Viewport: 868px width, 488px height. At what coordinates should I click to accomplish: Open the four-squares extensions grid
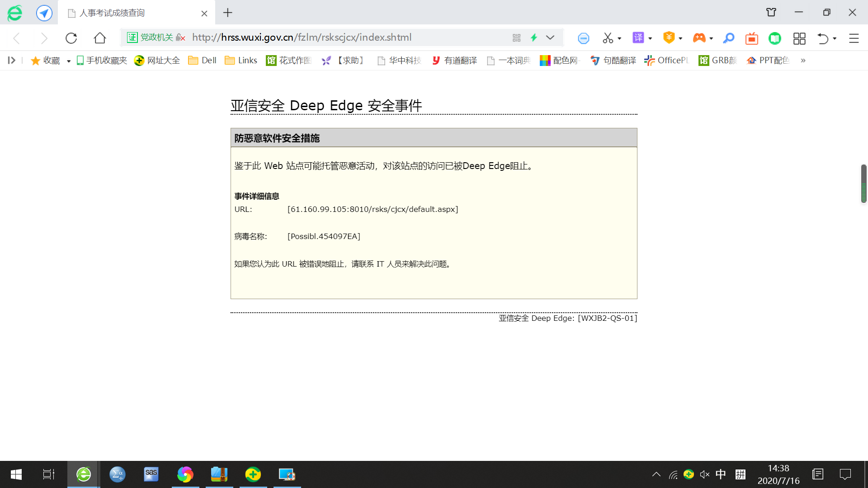799,38
